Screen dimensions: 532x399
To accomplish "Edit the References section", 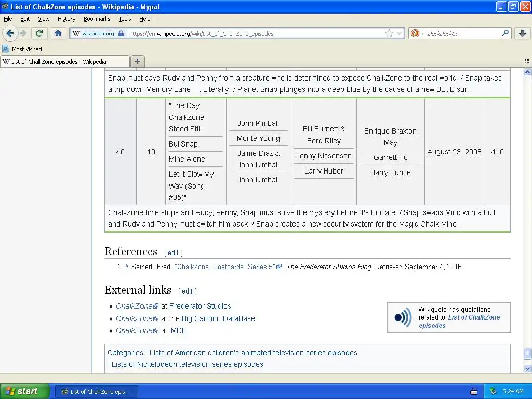I will (x=173, y=253).
